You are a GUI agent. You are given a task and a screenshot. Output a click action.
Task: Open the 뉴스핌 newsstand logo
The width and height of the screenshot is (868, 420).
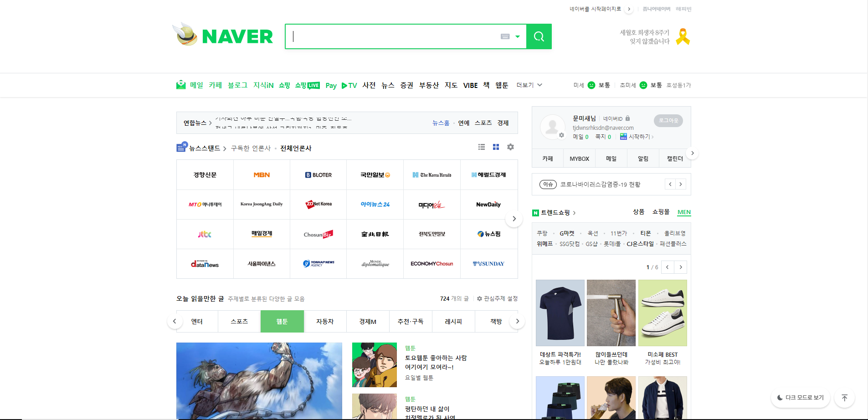(x=489, y=234)
